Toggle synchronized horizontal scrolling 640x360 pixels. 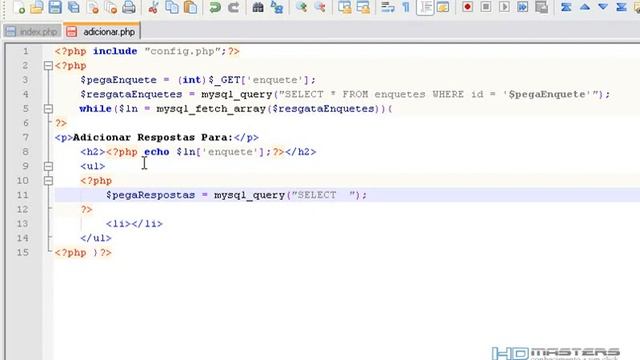[x=362, y=7]
